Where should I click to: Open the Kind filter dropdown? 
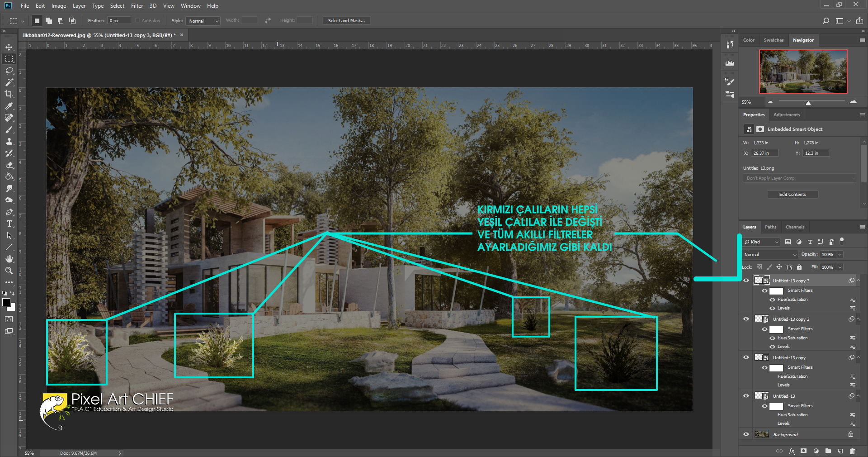(x=762, y=242)
